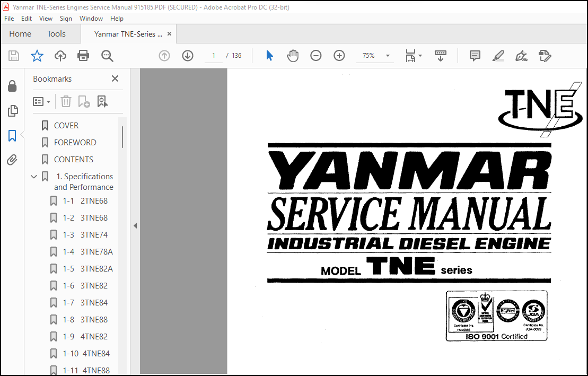588x376 pixels.
Task: Switch to the Tools tab
Action: (56, 34)
